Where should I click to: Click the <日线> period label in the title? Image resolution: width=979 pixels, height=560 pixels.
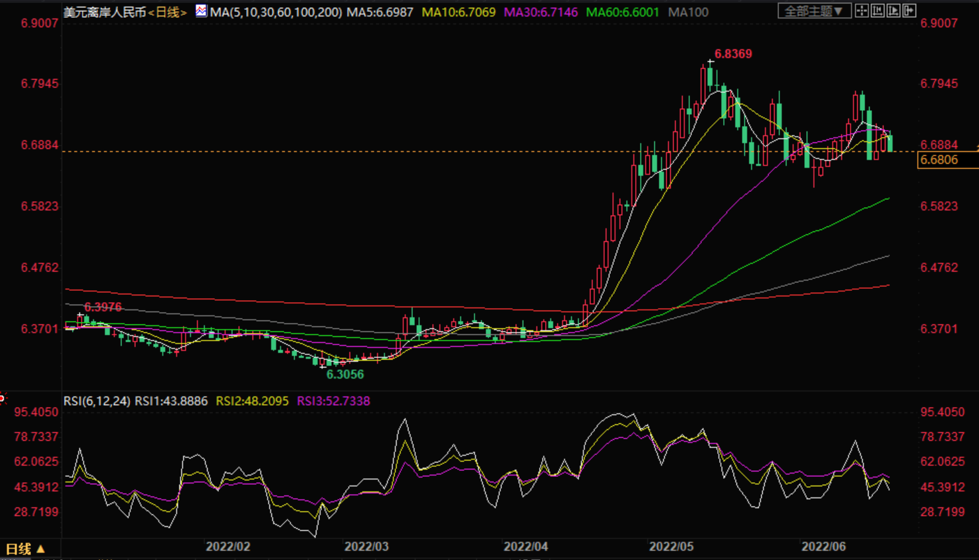click(167, 12)
